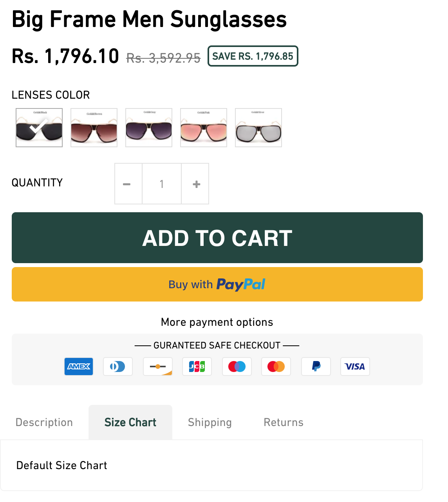Switch to the Shipping tab
The width and height of the screenshot is (448, 502).
(210, 423)
